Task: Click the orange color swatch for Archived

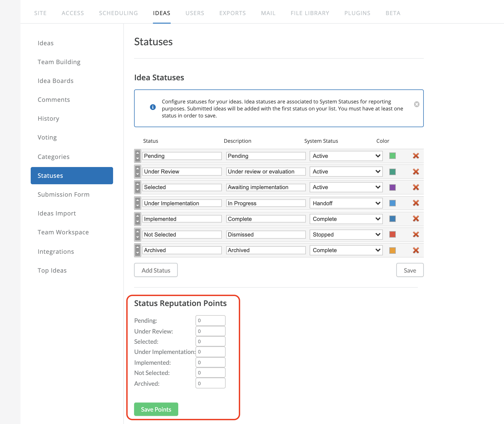Action: [x=392, y=250]
